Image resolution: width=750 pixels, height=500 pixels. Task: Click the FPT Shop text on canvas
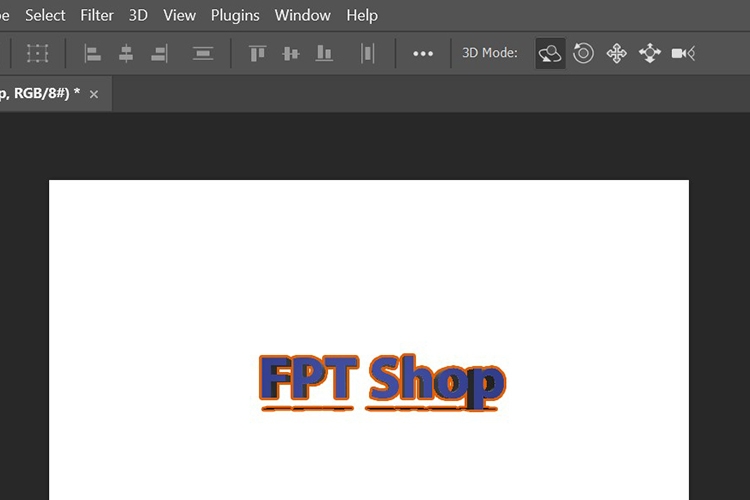tap(382, 383)
